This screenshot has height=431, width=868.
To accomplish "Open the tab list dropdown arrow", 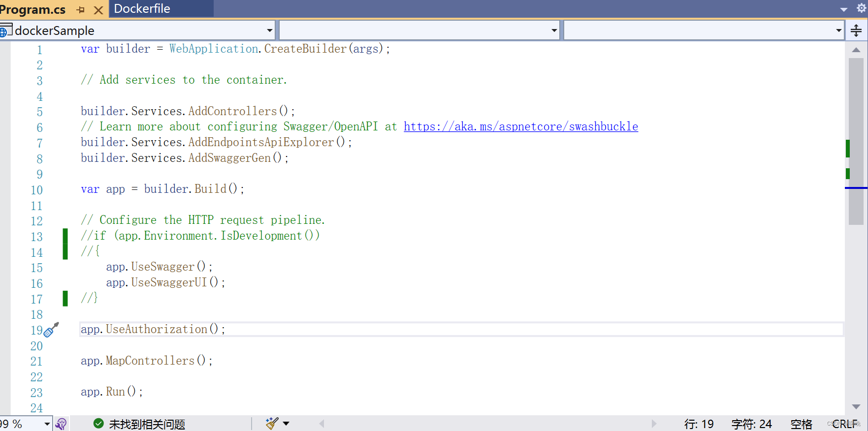I will pyautogui.click(x=843, y=9).
